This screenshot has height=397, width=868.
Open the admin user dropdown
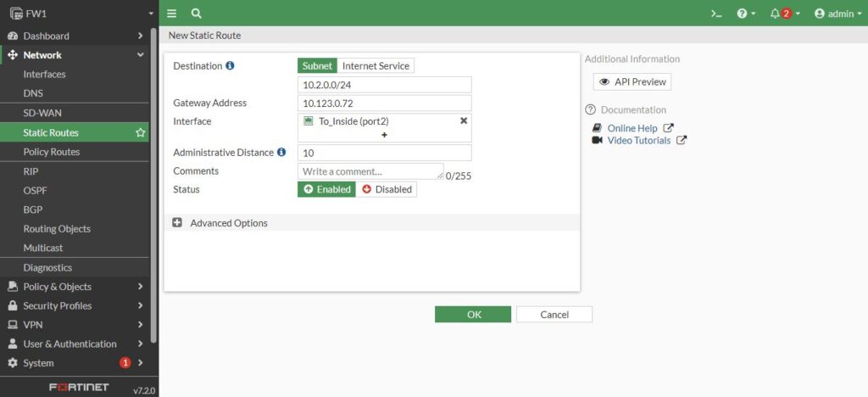(837, 14)
